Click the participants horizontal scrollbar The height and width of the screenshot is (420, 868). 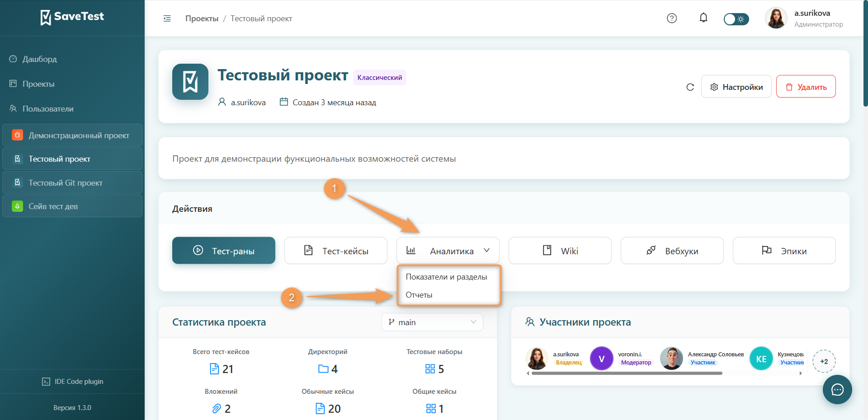pyautogui.click(x=627, y=373)
